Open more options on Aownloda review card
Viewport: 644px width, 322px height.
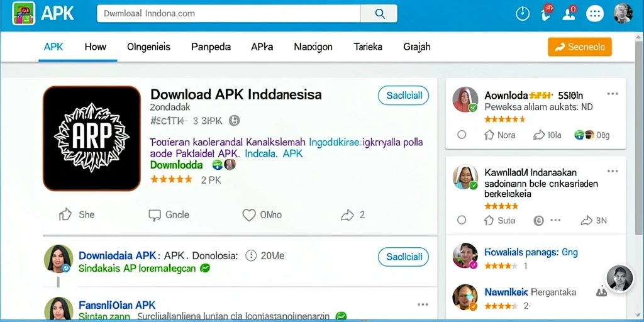pos(613,94)
